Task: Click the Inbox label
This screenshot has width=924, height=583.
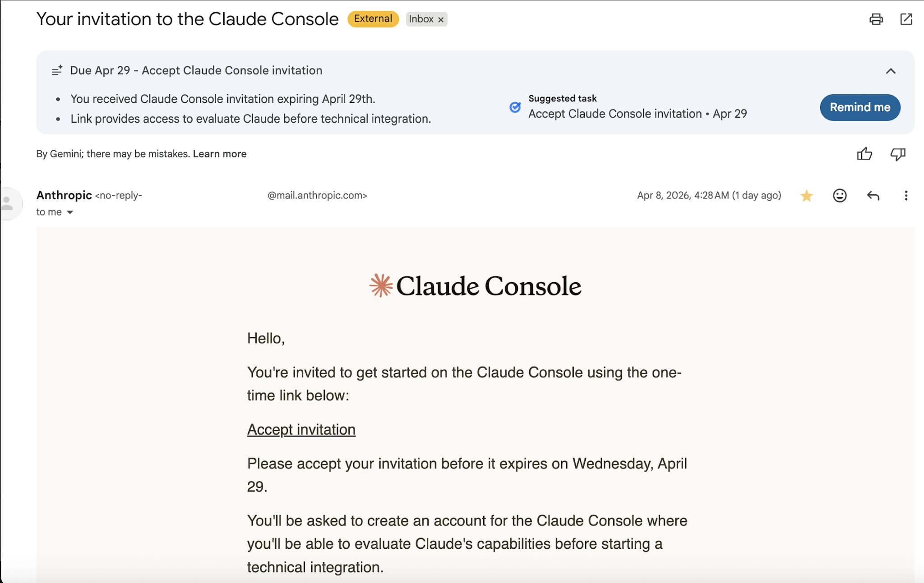Action: point(422,19)
